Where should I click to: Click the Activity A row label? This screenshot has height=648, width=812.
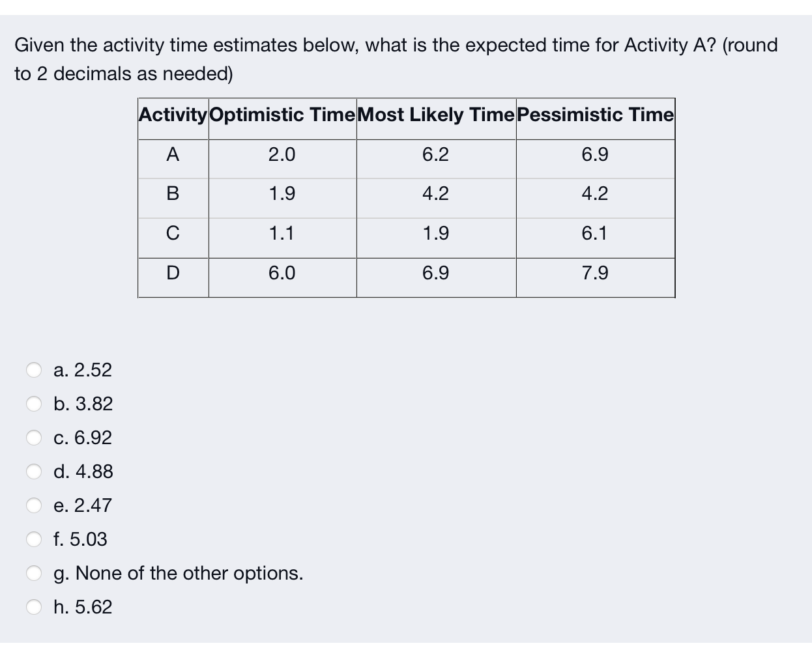(x=172, y=155)
